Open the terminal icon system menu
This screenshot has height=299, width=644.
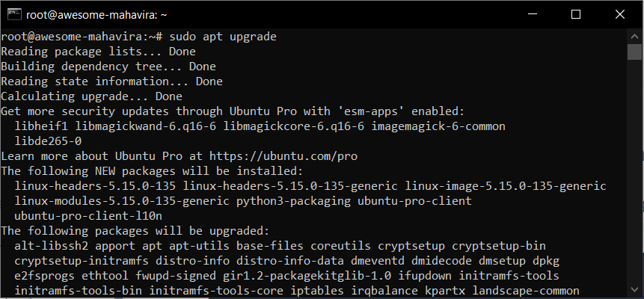pos(14,14)
